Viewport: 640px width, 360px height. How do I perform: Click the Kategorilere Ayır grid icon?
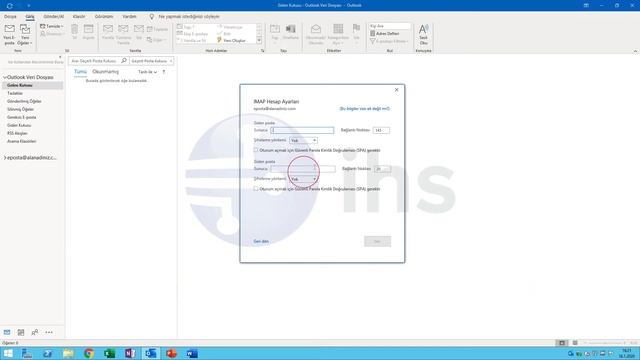(338, 29)
